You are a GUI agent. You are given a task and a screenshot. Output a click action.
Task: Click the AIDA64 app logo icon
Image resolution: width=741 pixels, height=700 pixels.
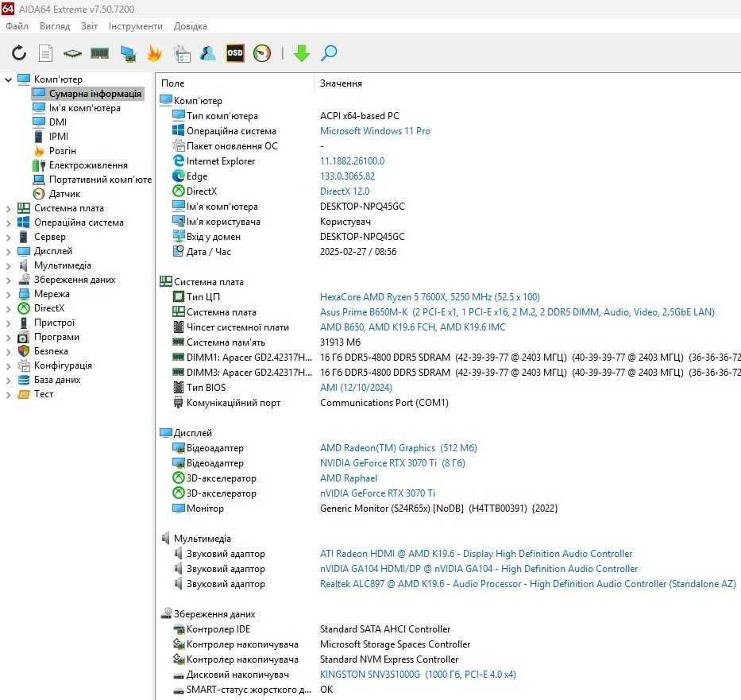[8, 9]
